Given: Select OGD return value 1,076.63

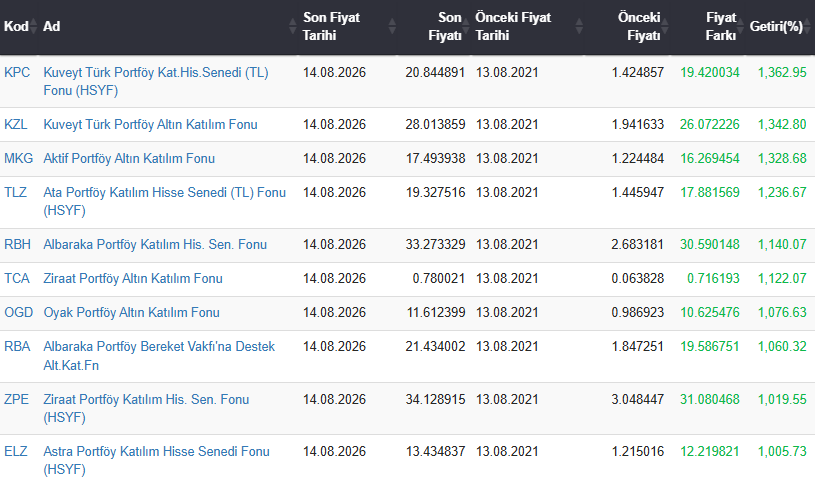Looking at the screenshot, I should [782, 312].
